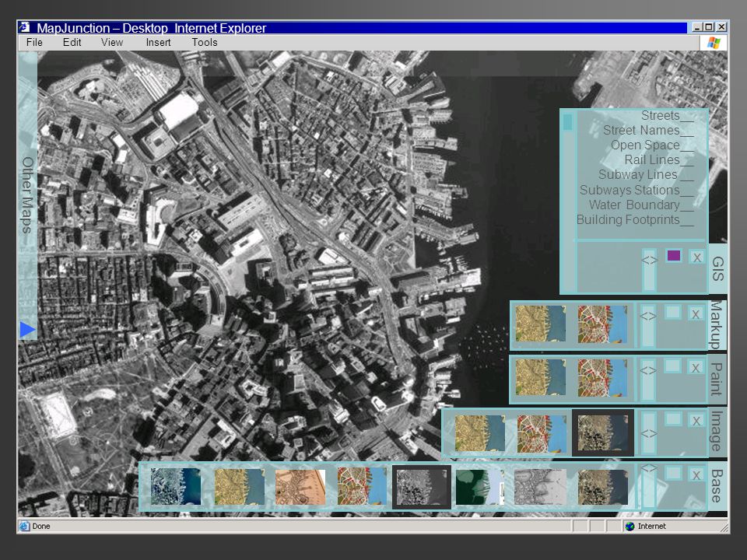
Task: Select the yellow historic map in Base row
Action: 239,487
